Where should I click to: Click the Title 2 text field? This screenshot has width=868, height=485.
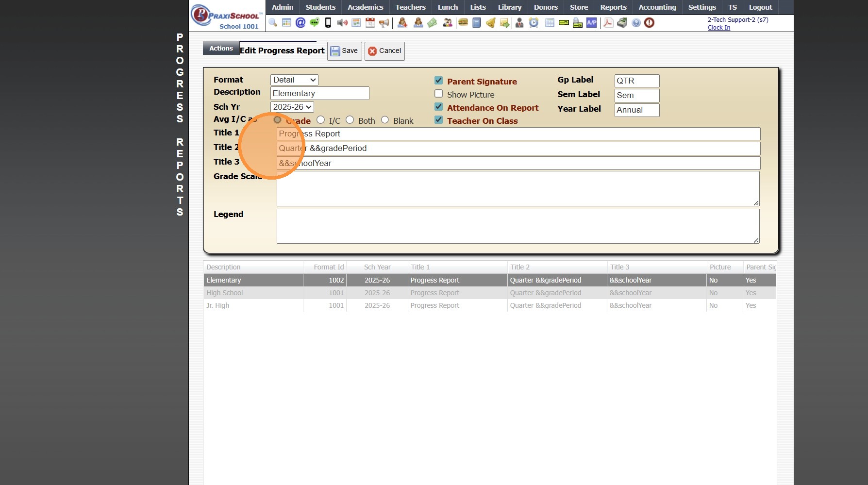click(518, 149)
